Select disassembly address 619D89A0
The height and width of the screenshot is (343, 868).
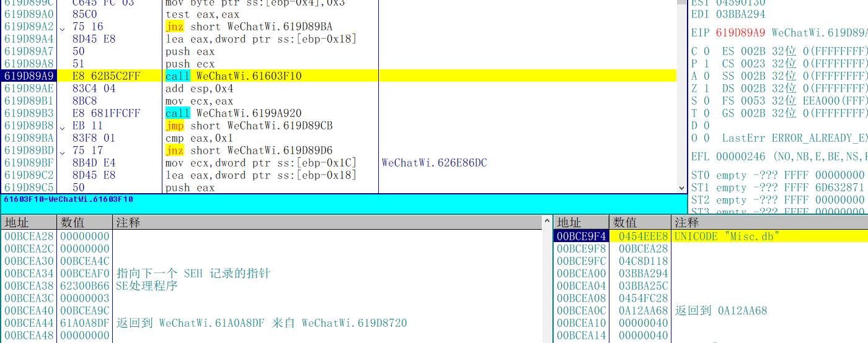29,14
